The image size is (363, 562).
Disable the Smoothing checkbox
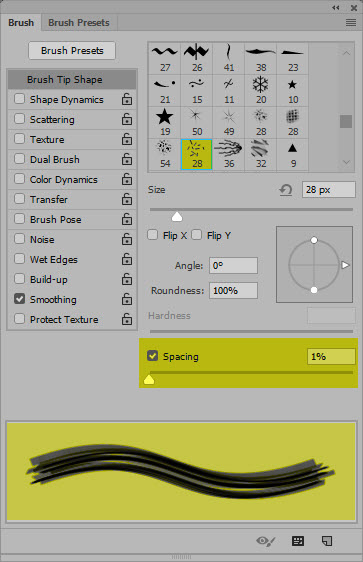[19, 299]
